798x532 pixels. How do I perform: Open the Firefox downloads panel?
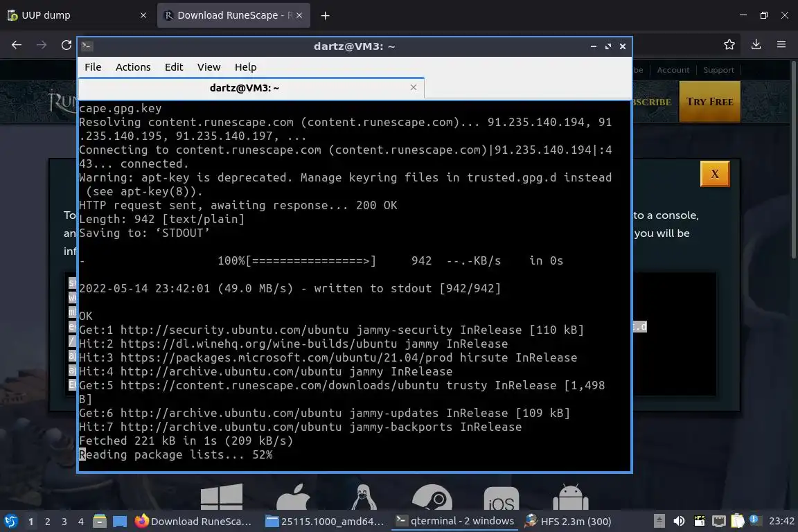click(756, 45)
